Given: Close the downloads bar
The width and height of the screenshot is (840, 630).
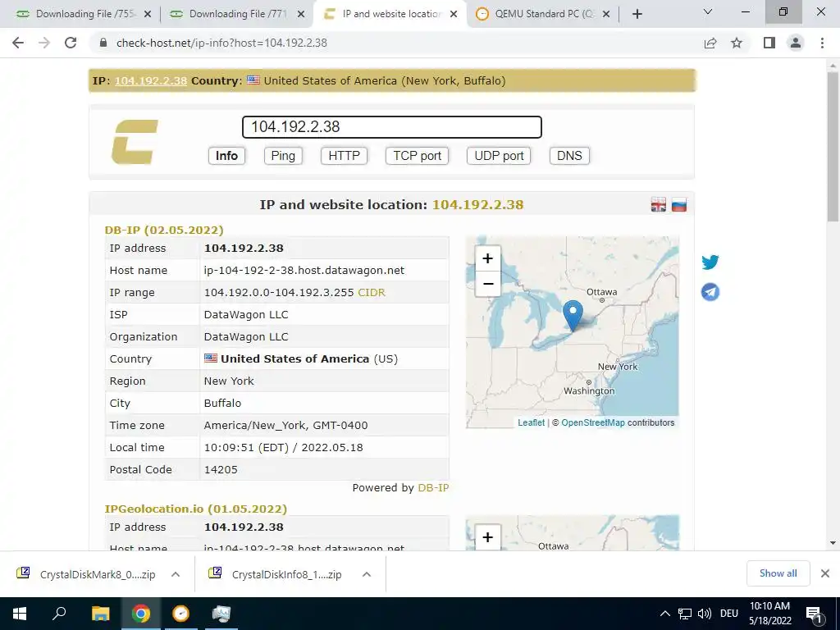Looking at the screenshot, I should (825, 573).
